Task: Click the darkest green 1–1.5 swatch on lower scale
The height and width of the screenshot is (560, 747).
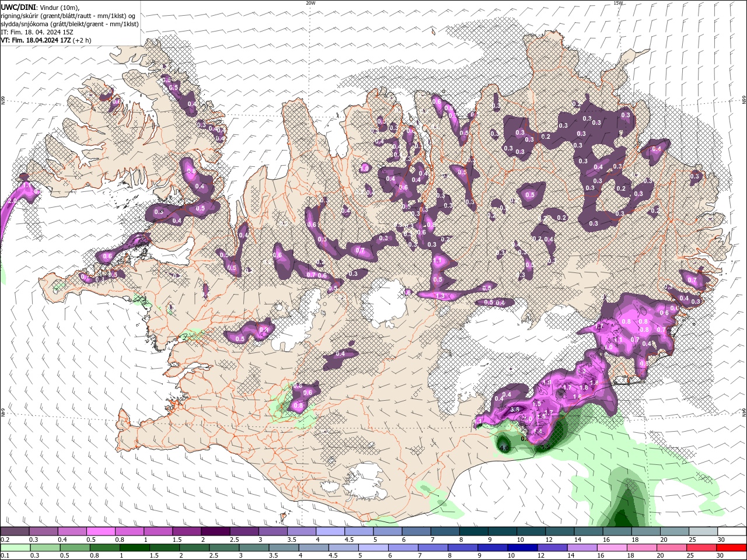Action: click(135, 548)
